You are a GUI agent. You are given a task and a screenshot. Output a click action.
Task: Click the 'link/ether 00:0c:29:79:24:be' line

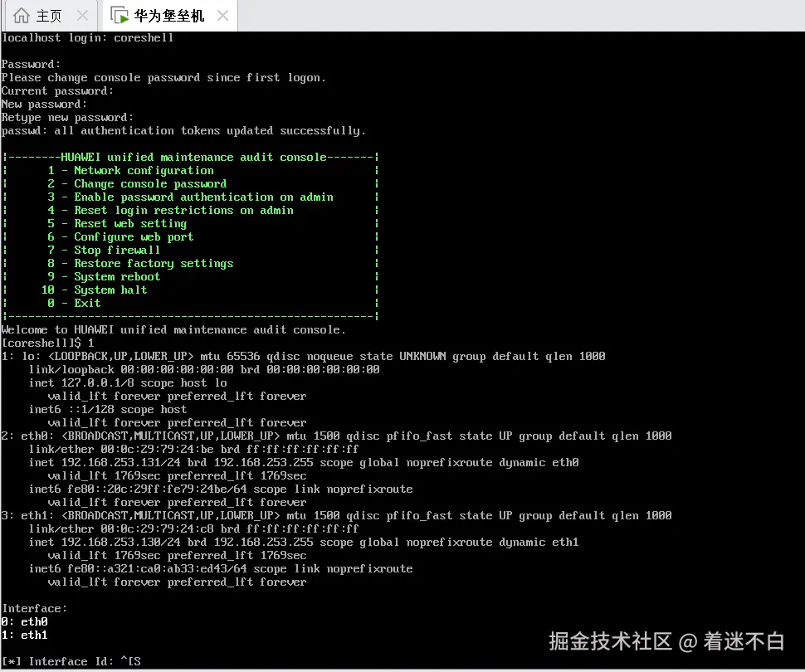click(193, 449)
